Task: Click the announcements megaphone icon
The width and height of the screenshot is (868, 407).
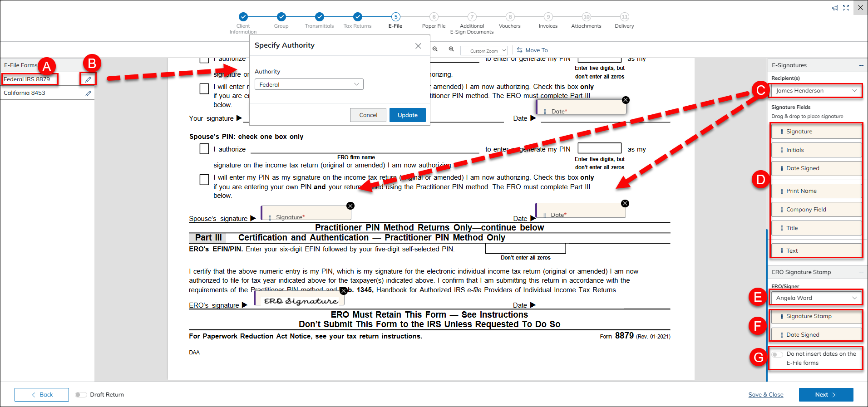Action: point(835,8)
